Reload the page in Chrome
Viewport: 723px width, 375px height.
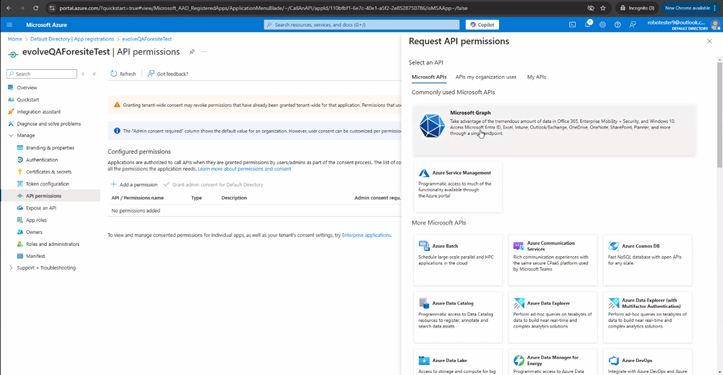point(36,8)
